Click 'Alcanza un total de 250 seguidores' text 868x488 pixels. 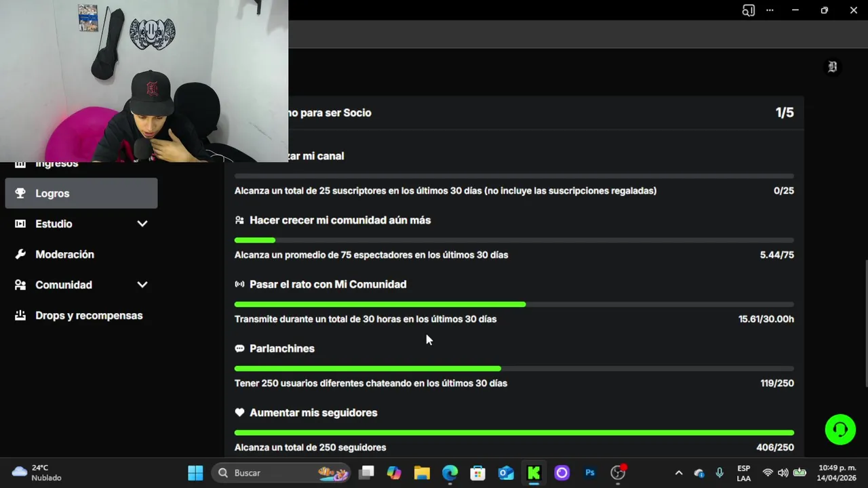pos(310,447)
